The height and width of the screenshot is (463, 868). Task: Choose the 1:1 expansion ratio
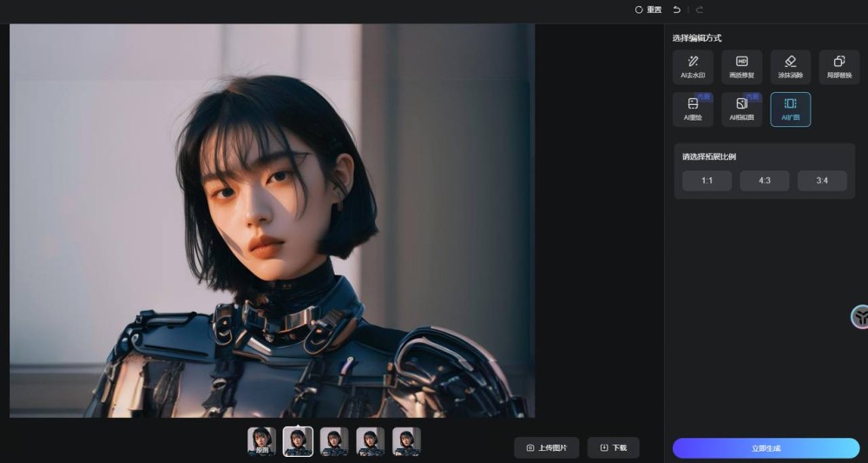point(707,181)
